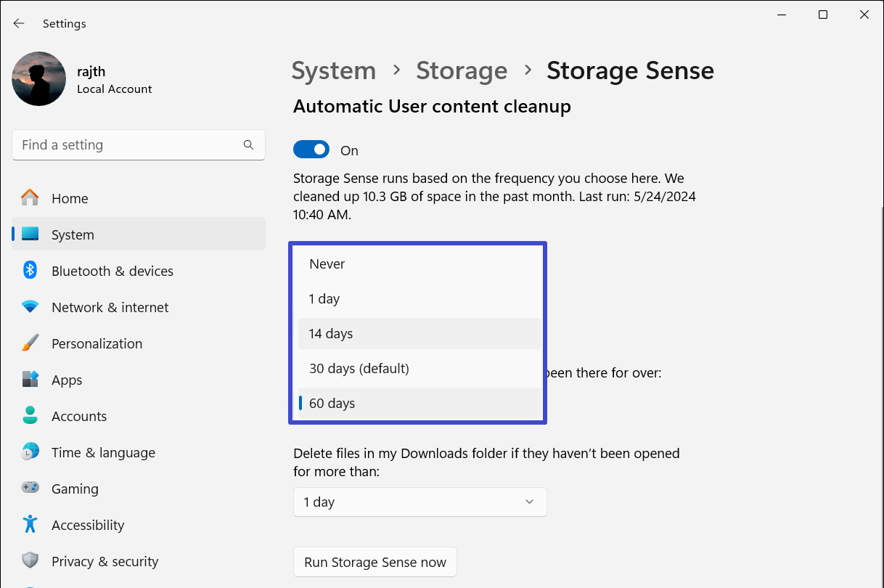The height and width of the screenshot is (588, 884).
Task: Click the Personalization paintbrush icon
Action: 30,343
